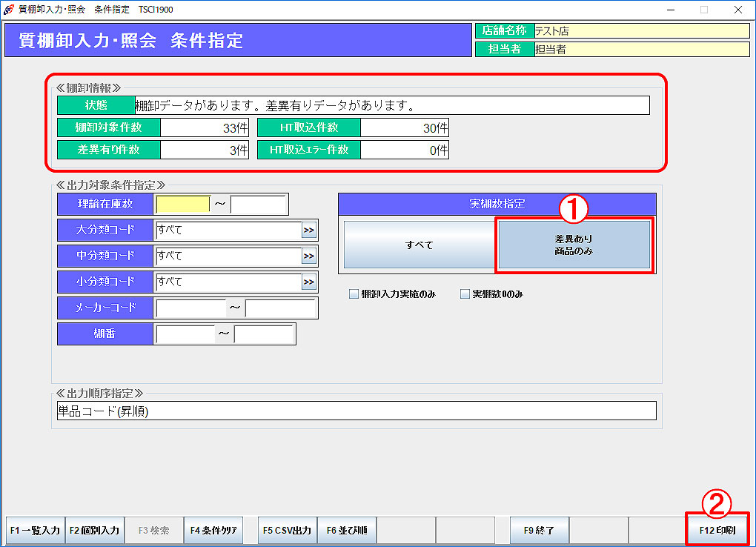This screenshot has width=756, height=547.
Task: Exit the screen with F9 終了
Action: click(x=539, y=531)
